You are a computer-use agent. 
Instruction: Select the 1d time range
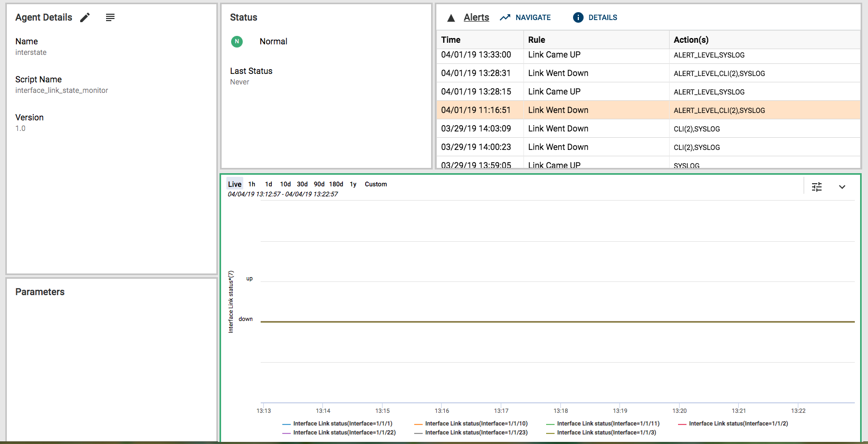coord(269,184)
